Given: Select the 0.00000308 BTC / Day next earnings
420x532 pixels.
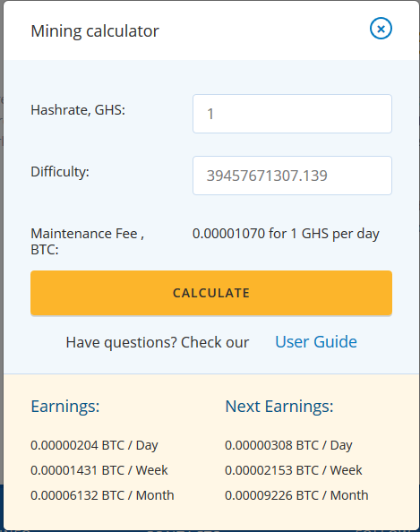Looking at the screenshot, I should click(288, 445).
